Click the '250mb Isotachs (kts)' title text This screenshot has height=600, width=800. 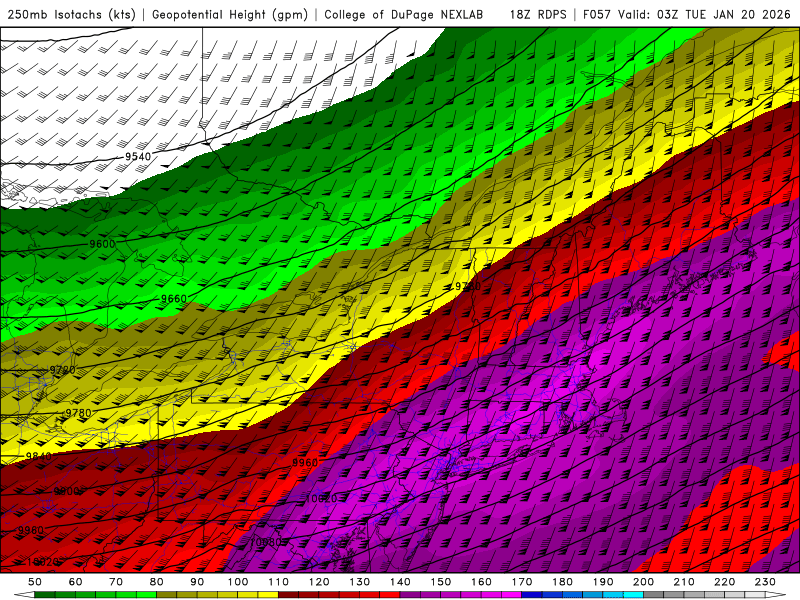click(x=71, y=14)
